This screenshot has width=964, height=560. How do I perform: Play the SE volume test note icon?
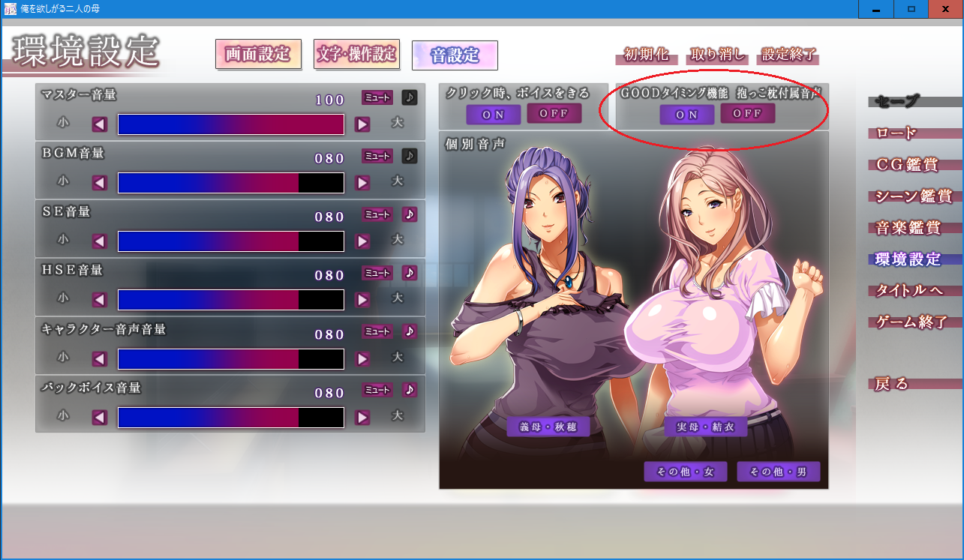coord(409,214)
